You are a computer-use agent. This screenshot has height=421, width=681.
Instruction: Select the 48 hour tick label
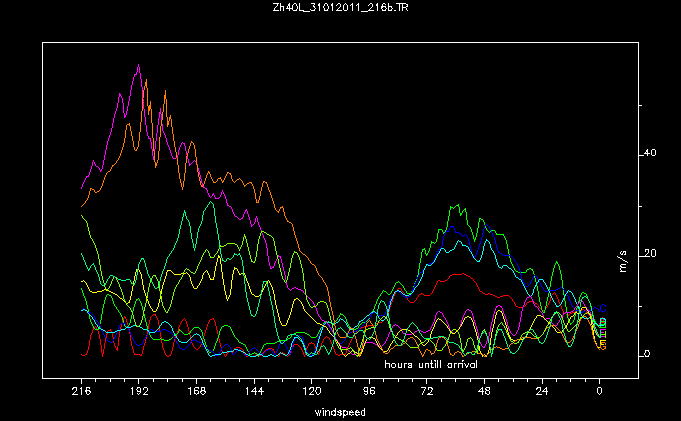click(484, 392)
